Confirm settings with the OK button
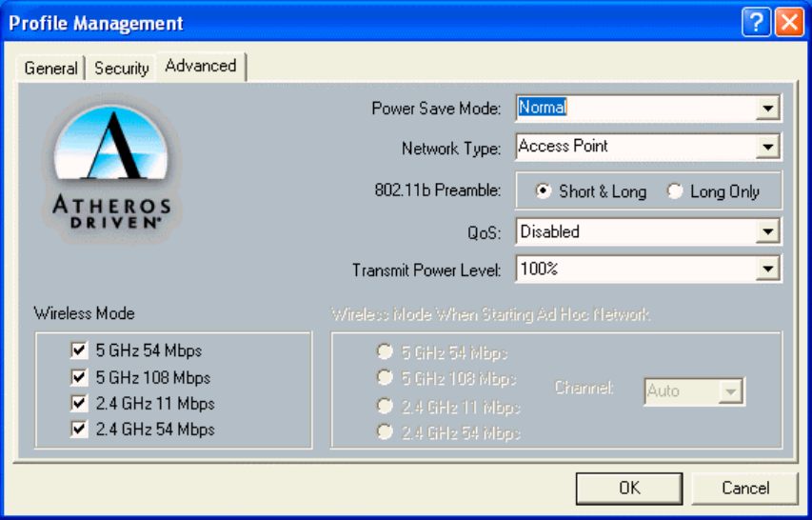This screenshot has width=812, height=520. coord(629,488)
